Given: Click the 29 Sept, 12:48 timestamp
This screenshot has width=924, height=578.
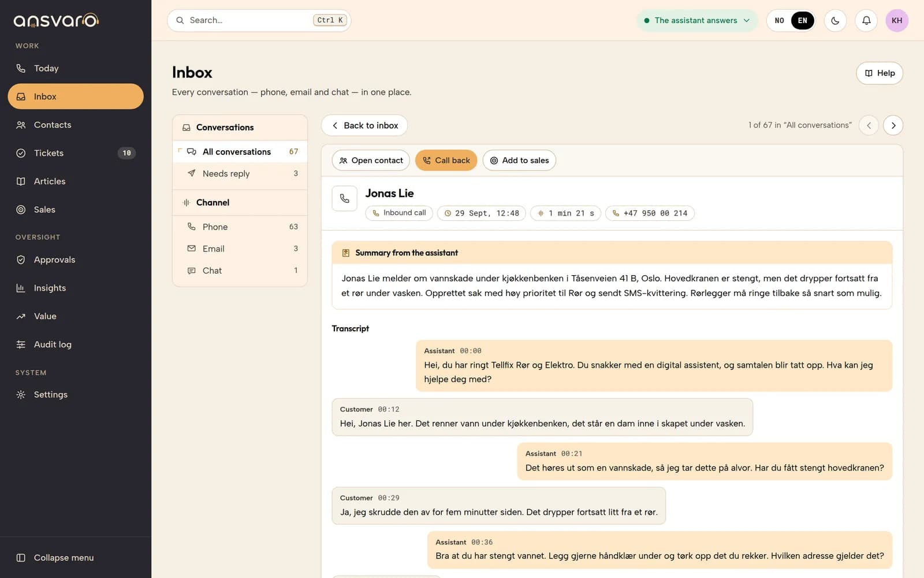Looking at the screenshot, I should 482,213.
